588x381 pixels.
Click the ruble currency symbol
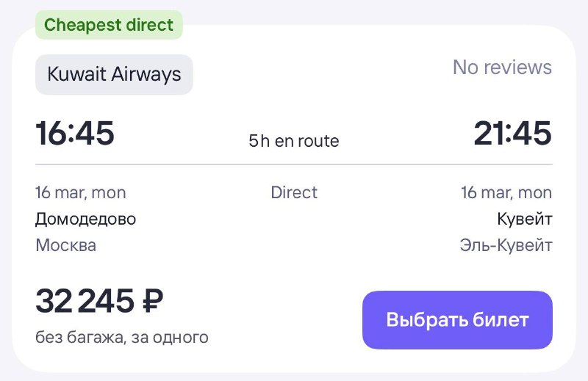pyautogui.click(x=151, y=301)
